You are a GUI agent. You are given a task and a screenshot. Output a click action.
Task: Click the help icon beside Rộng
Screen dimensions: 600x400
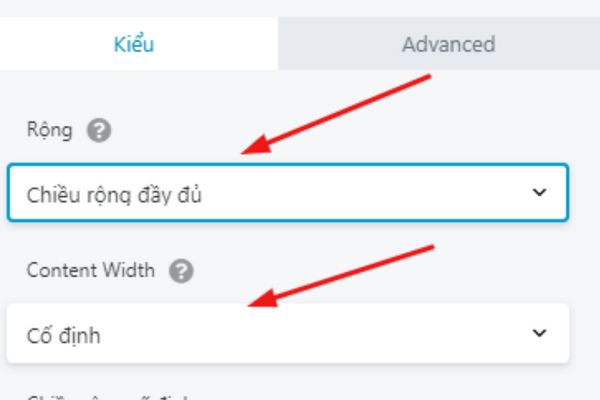coord(97,130)
